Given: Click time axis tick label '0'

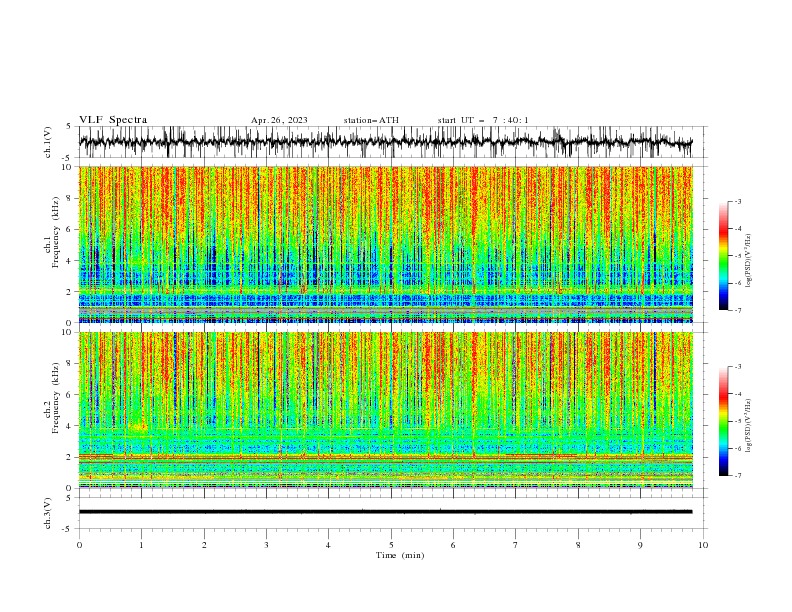Looking at the screenshot, I should tap(79, 545).
